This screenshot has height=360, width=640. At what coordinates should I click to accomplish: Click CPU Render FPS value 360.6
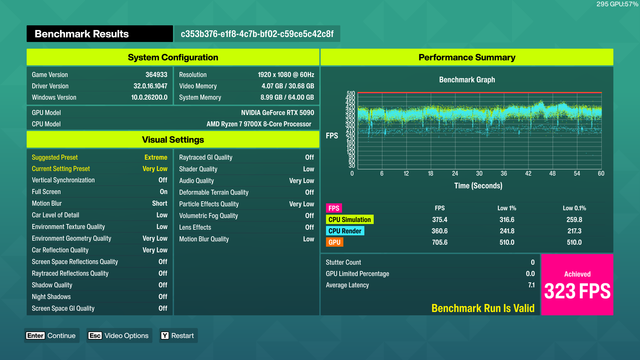[x=440, y=231]
